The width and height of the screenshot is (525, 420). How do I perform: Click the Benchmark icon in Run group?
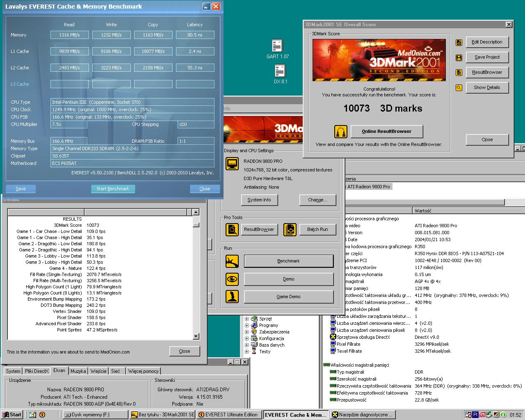click(232, 261)
